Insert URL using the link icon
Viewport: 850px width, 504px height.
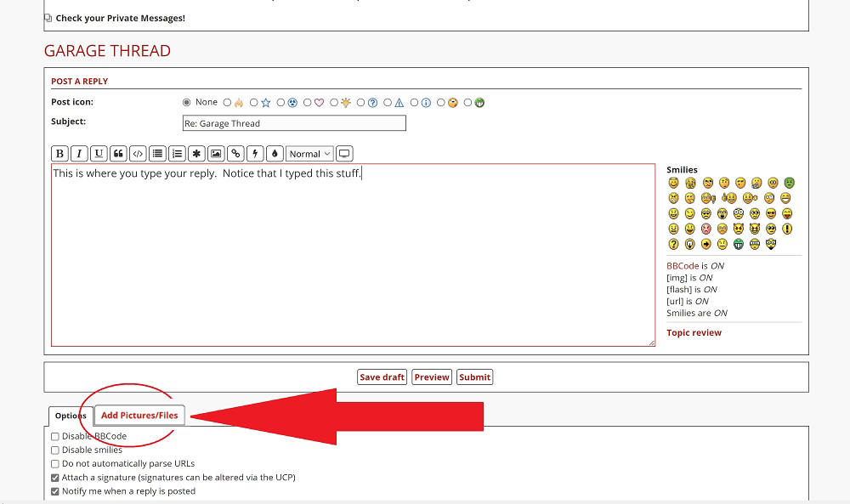point(235,154)
